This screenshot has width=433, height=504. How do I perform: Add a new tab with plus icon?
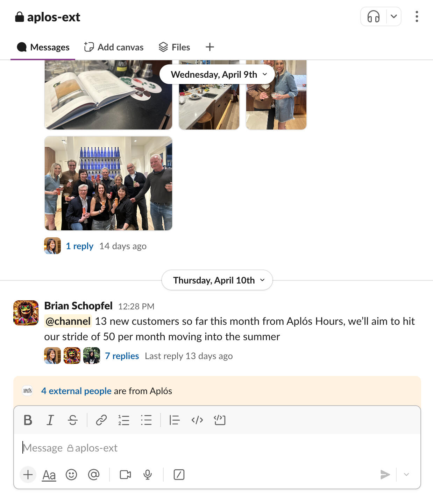click(210, 47)
